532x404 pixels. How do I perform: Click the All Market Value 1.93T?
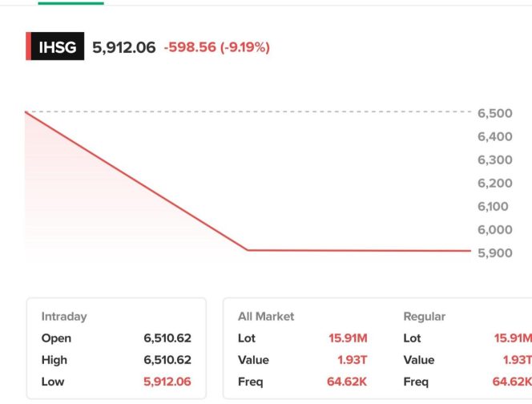(x=352, y=360)
